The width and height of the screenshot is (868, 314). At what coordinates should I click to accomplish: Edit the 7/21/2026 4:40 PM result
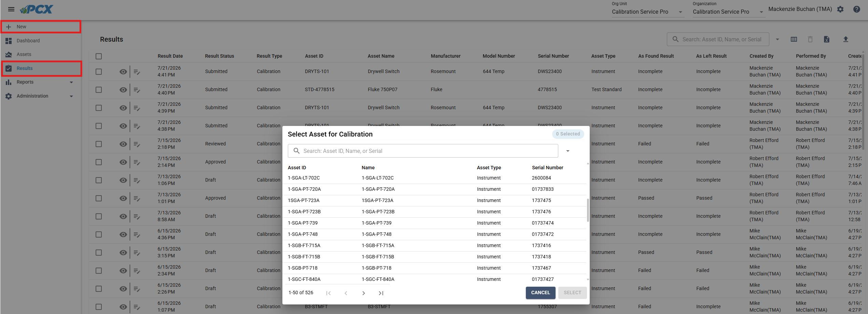coord(137,90)
